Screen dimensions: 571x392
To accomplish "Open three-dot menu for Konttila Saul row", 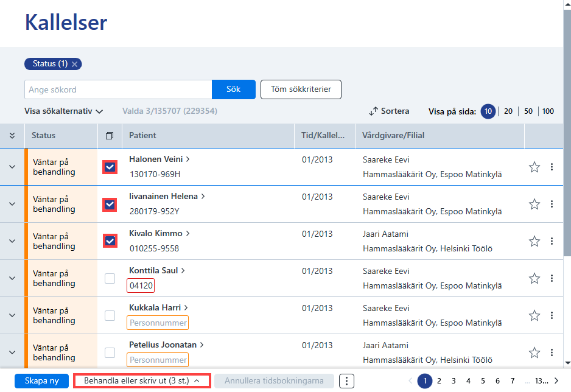I will [x=552, y=278].
